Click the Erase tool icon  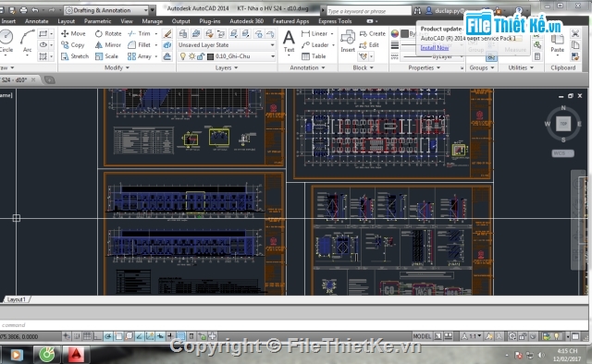pos(167,34)
